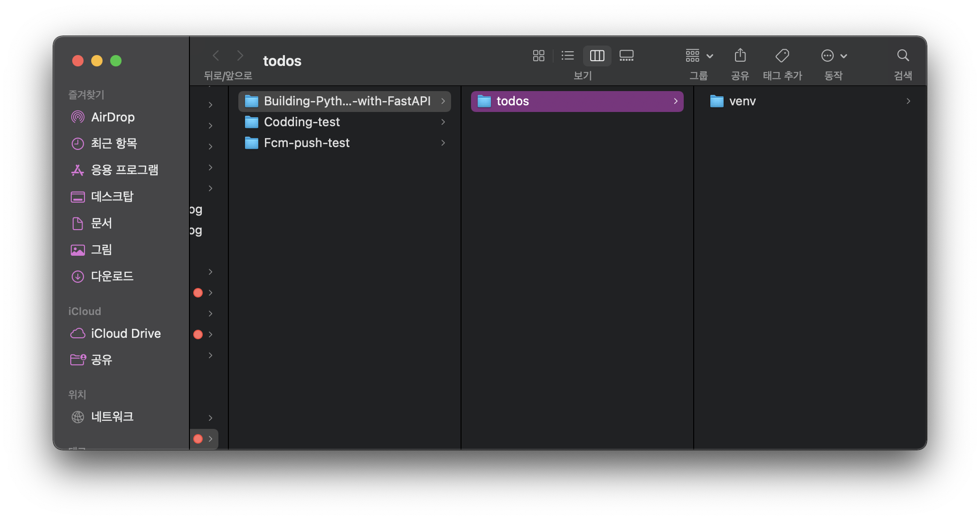Select the Applications sidebar item
The width and height of the screenshot is (980, 520).
pos(124,170)
